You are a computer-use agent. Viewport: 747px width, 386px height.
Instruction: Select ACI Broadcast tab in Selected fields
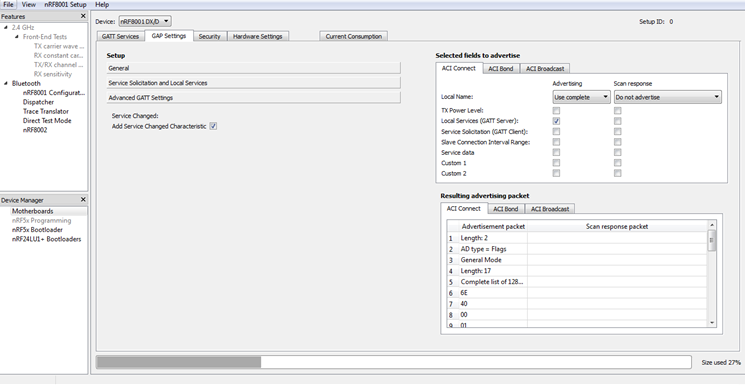pyautogui.click(x=545, y=69)
